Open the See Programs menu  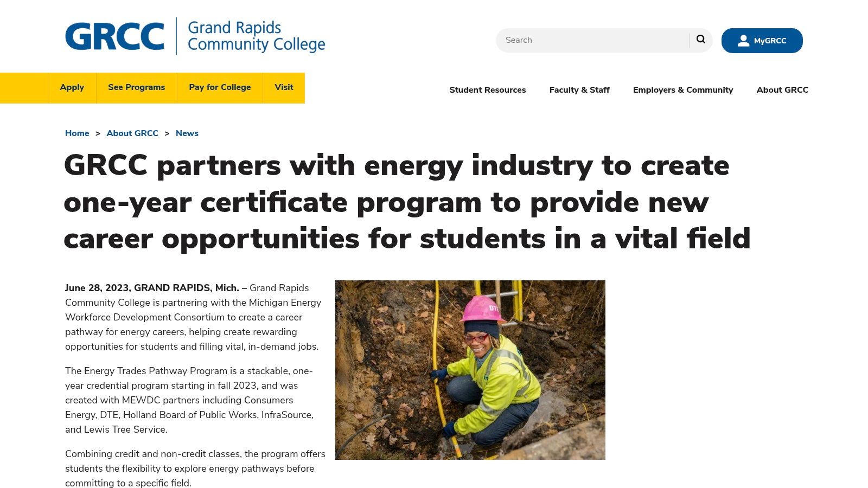[x=136, y=87]
